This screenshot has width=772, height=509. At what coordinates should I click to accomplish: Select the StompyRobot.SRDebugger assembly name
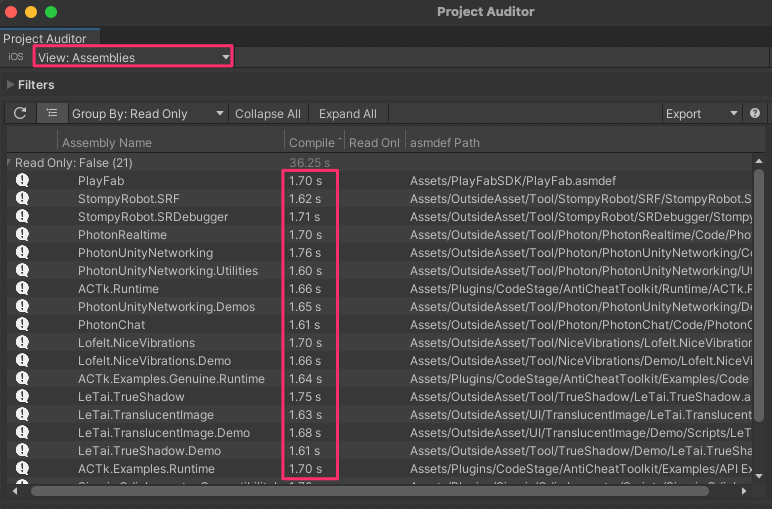tap(153, 217)
